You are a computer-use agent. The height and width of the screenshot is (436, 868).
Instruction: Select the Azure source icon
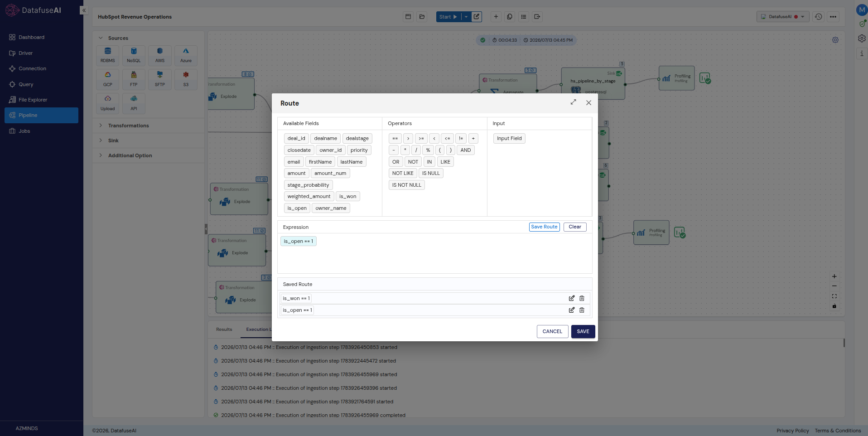[186, 55]
